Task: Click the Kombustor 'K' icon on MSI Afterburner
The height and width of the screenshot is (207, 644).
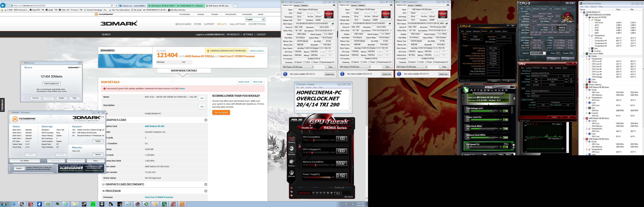Action: [x=463, y=98]
